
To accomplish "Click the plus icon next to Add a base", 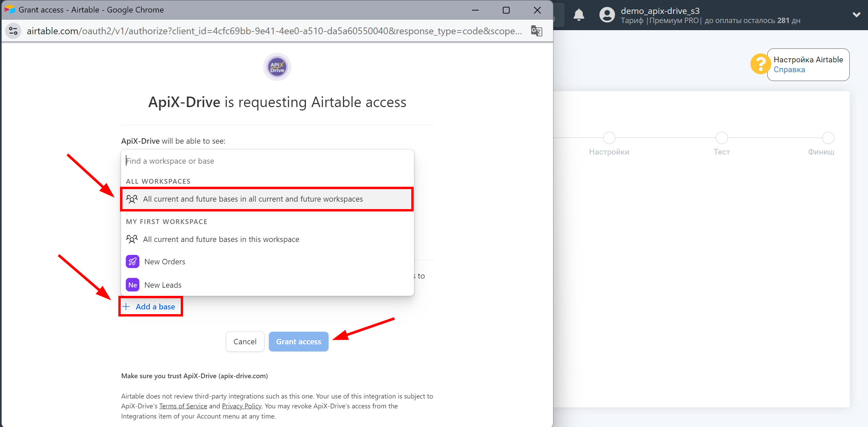I will point(126,307).
